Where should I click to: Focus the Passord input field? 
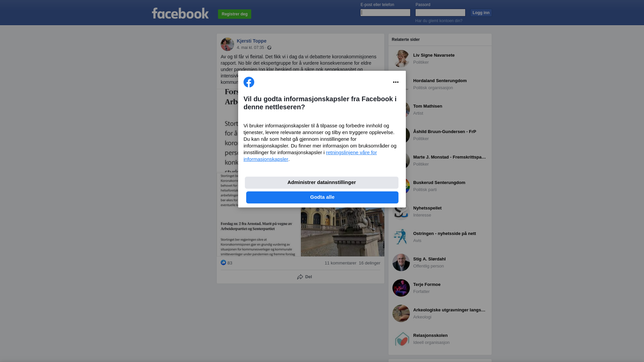440,13
